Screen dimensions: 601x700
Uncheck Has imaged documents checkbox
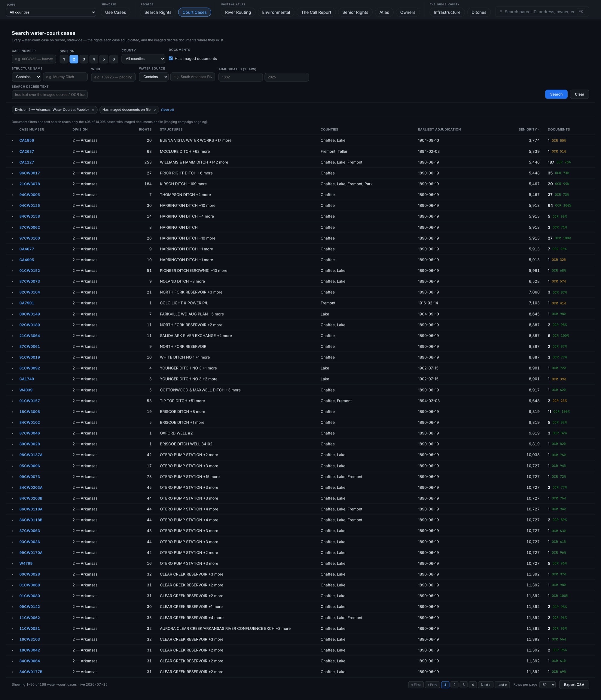(x=171, y=58)
